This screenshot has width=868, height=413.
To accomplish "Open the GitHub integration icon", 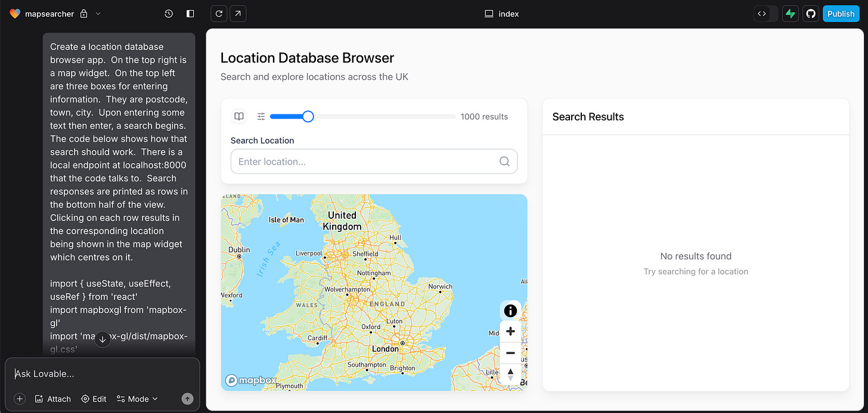I will pyautogui.click(x=810, y=14).
